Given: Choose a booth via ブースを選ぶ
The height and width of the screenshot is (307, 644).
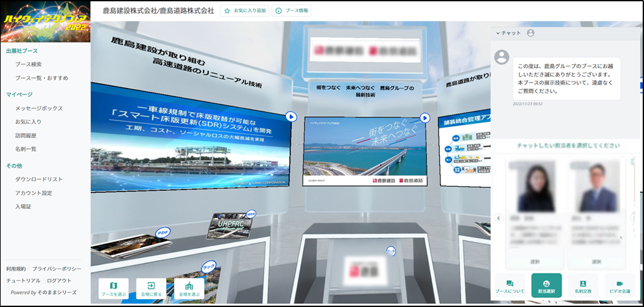Looking at the screenshot, I should point(113,289).
